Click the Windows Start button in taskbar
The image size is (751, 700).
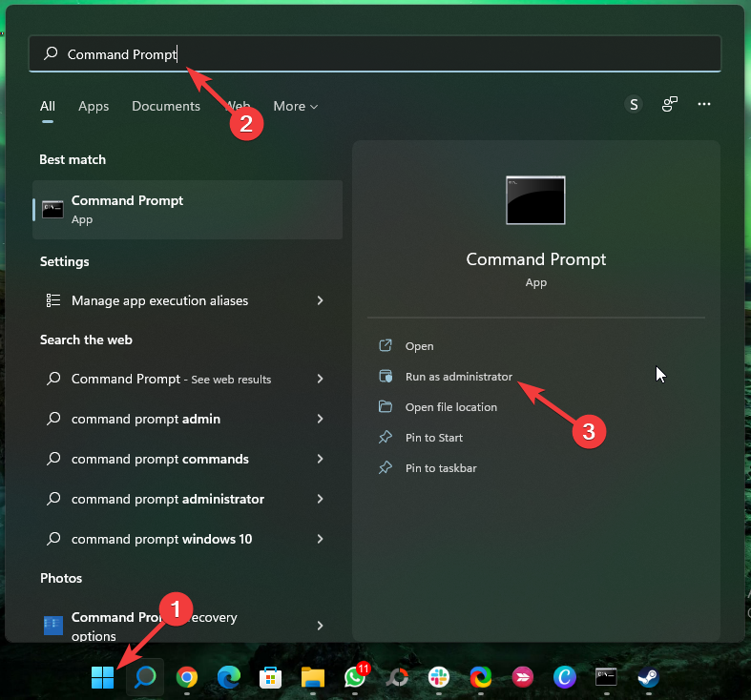[102, 677]
